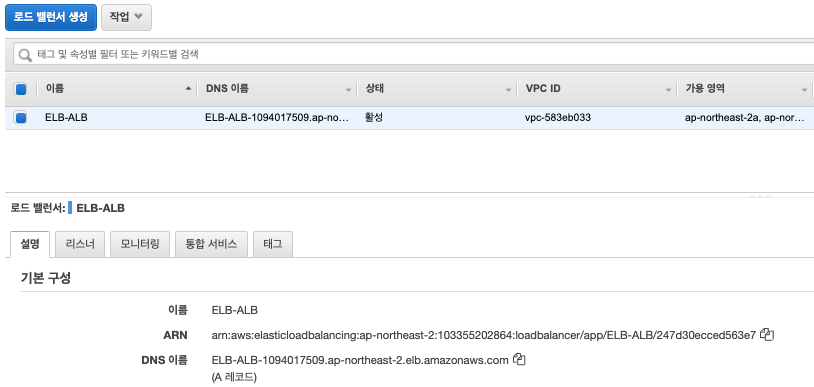The image size is (814, 387).
Task: Focus the tag and attribute filter search field
Action: [415, 54]
